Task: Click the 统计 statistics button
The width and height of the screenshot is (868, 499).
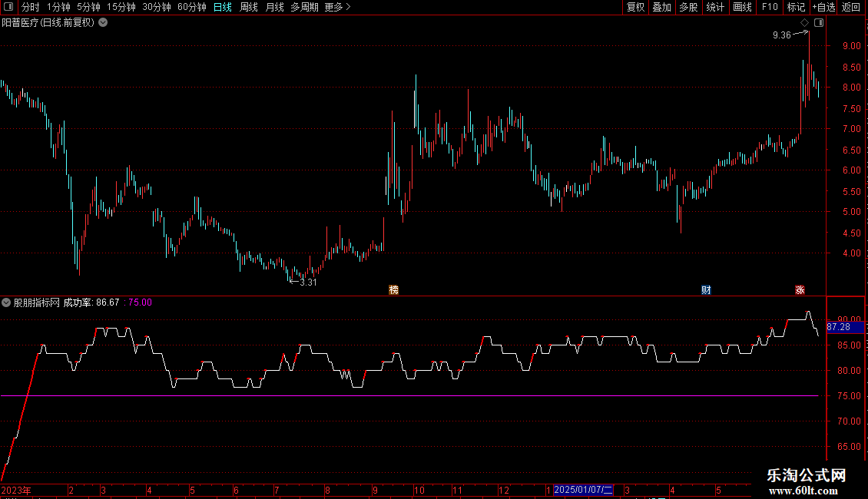Action: point(715,7)
